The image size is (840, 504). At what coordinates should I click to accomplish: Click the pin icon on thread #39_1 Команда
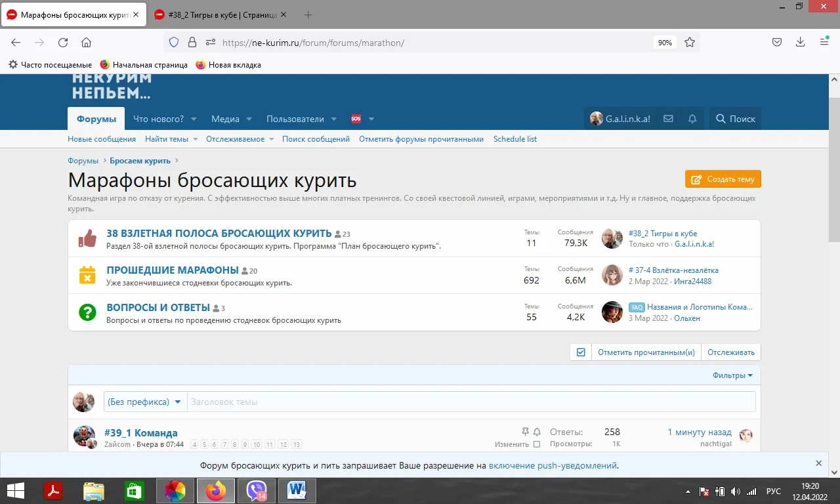click(x=525, y=431)
